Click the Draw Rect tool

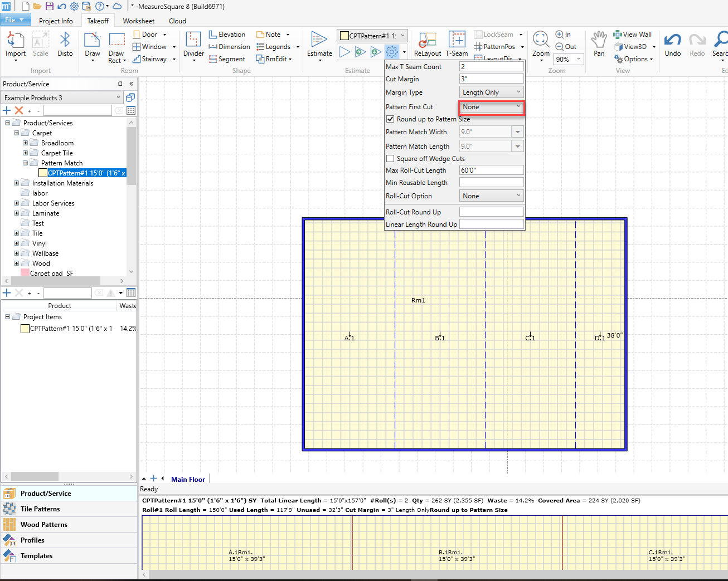[117, 44]
